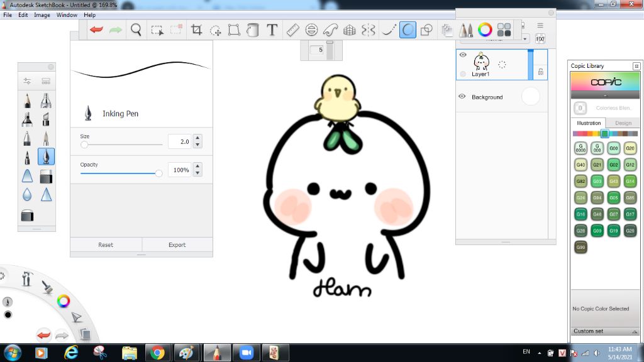Open the File menu
The width and height of the screenshot is (644, 362).
tap(8, 15)
